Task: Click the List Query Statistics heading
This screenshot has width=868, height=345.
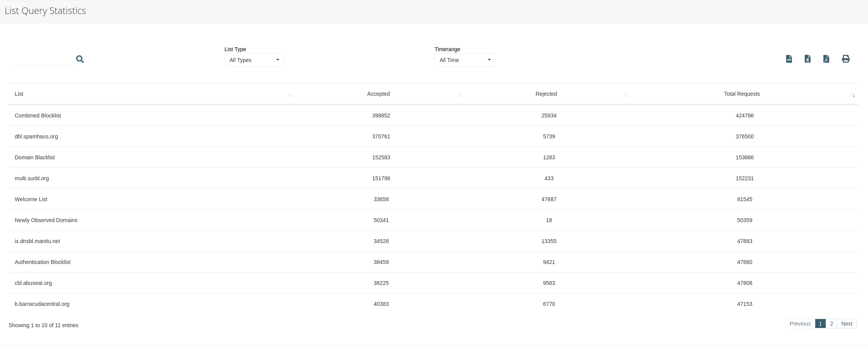Action: (45, 11)
